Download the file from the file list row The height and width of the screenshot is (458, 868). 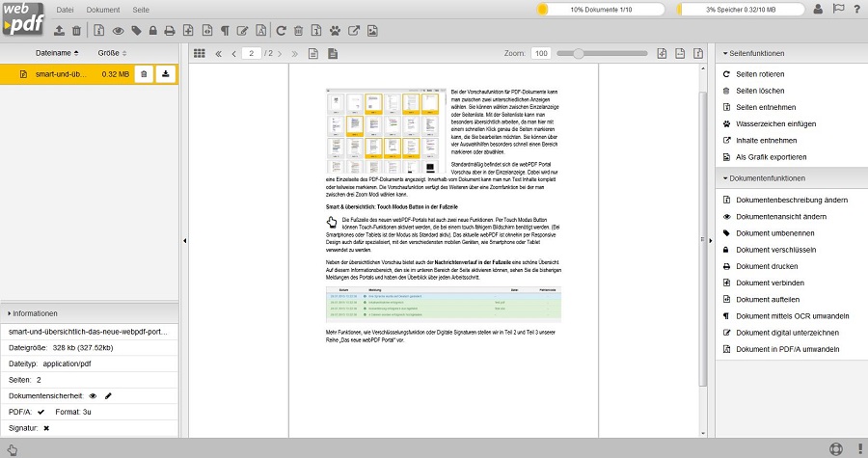pos(166,73)
